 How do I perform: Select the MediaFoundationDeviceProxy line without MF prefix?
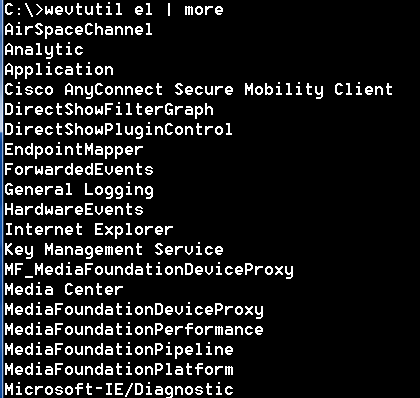tap(134, 310)
